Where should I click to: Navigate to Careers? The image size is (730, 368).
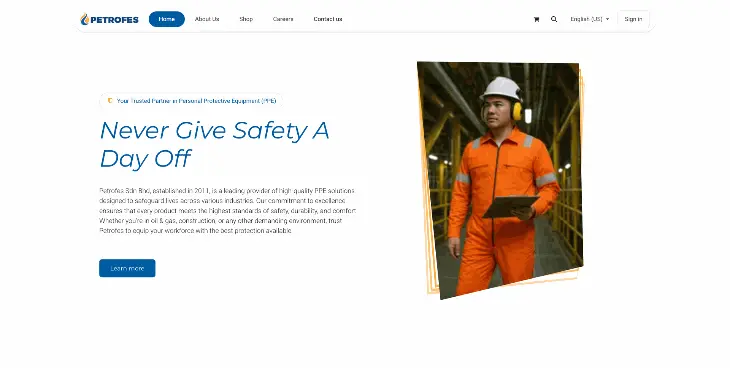pos(283,19)
